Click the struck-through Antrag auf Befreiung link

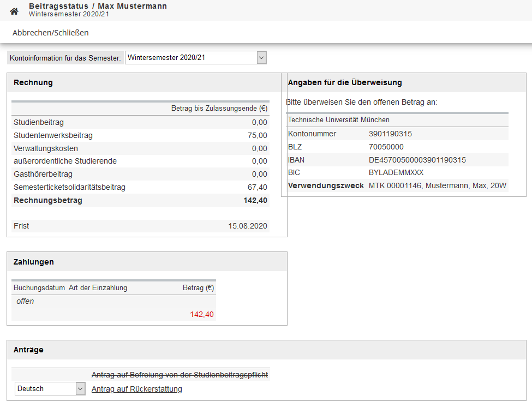point(180,375)
